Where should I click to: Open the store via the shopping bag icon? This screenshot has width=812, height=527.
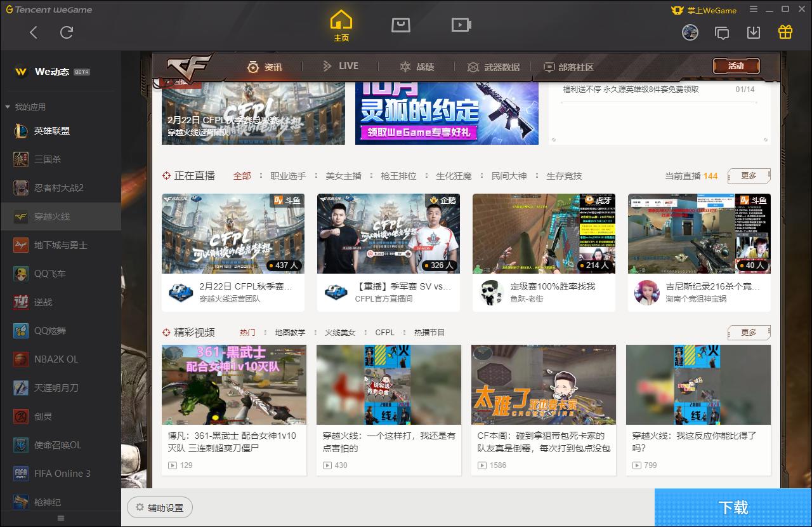pyautogui.click(x=400, y=25)
